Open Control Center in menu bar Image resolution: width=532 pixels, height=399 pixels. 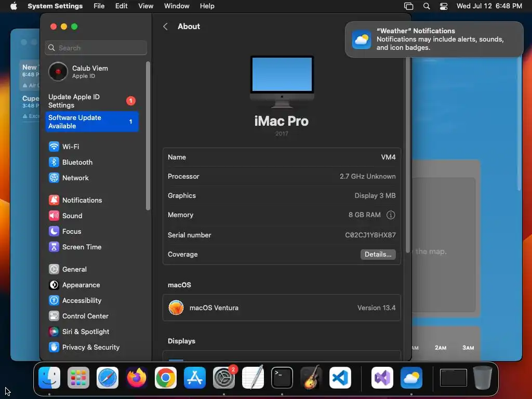pyautogui.click(x=444, y=6)
